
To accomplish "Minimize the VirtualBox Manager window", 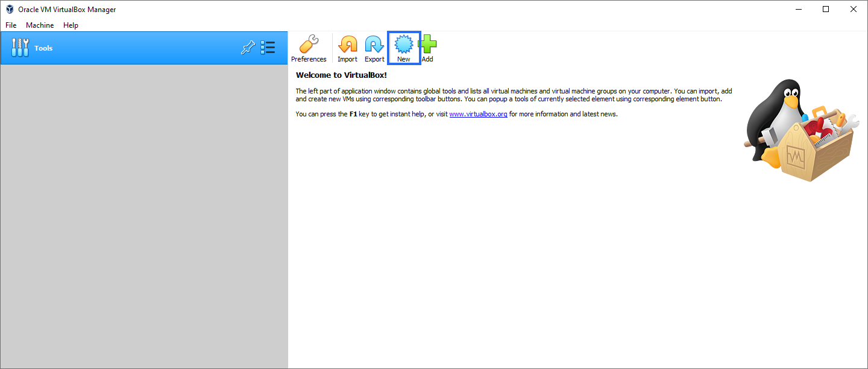I will 798,10.
